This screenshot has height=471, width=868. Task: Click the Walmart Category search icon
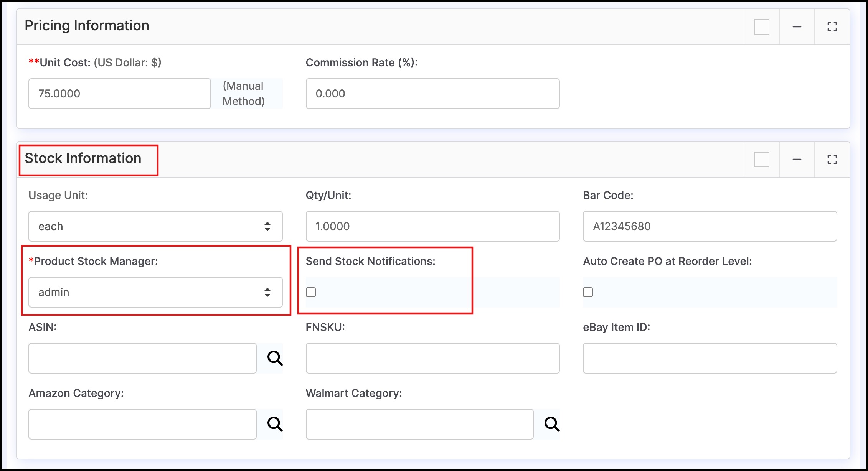coord(552,424)
